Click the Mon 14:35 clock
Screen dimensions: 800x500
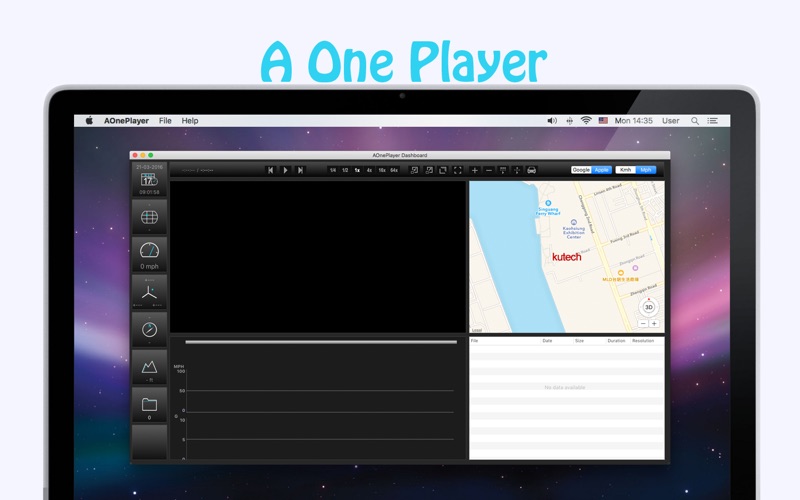(633, 121)
